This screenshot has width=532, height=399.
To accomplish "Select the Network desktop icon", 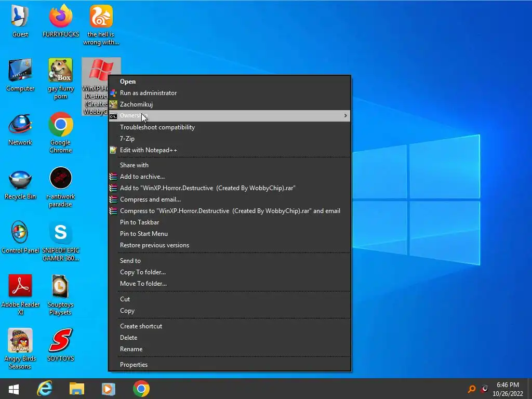I will (20, 129).
